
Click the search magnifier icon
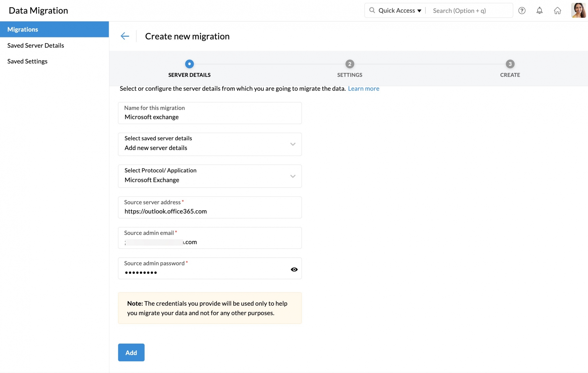[372, 10]
